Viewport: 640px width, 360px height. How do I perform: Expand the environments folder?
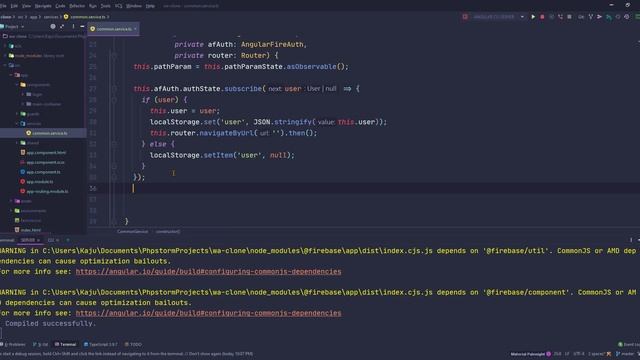(11, 211)
